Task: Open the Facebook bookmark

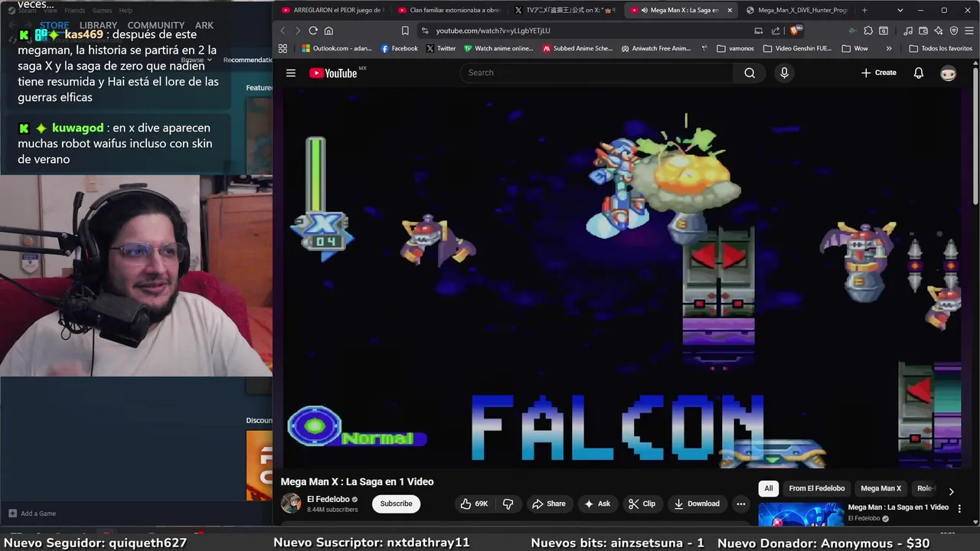Action: tap(400, 48)
